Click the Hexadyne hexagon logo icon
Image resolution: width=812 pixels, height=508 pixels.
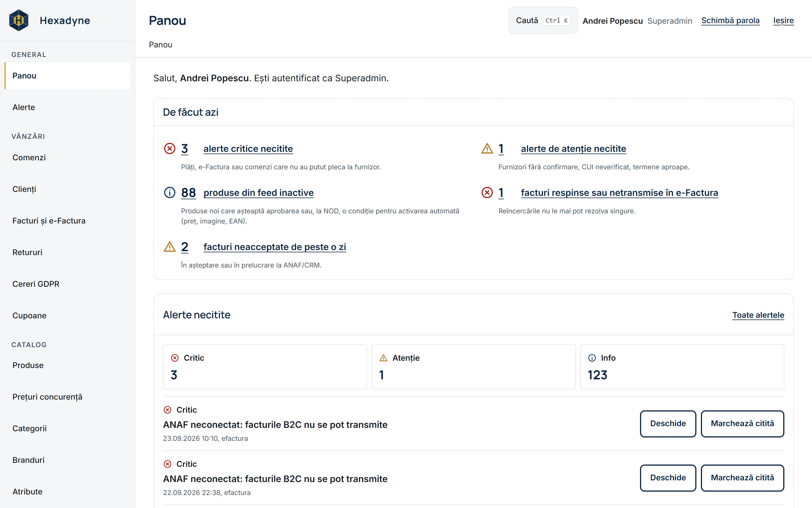tap(19, 21)
